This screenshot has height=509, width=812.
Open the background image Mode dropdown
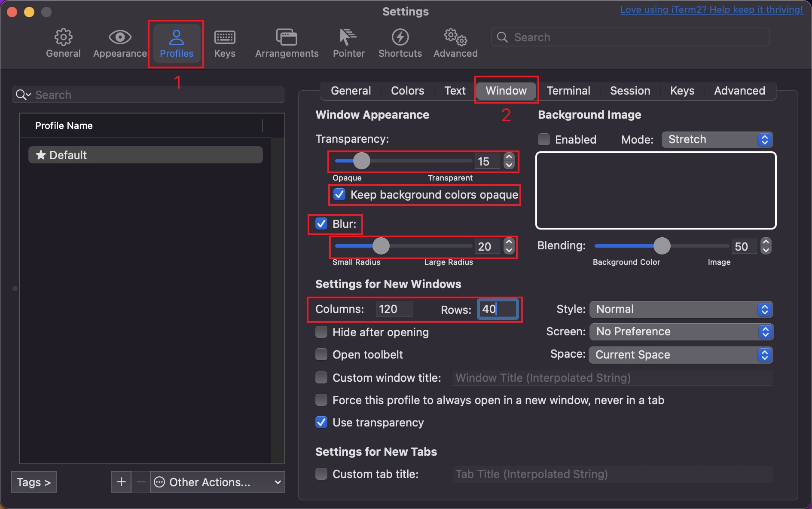717,139
